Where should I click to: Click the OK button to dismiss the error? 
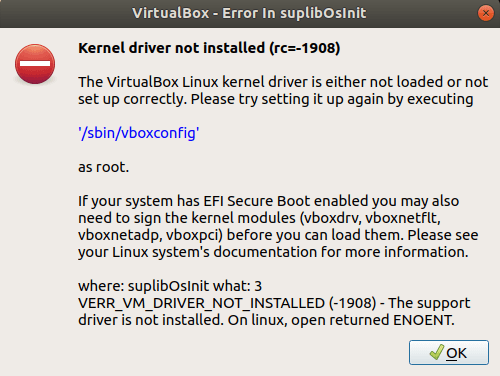[x=449, y=352]
